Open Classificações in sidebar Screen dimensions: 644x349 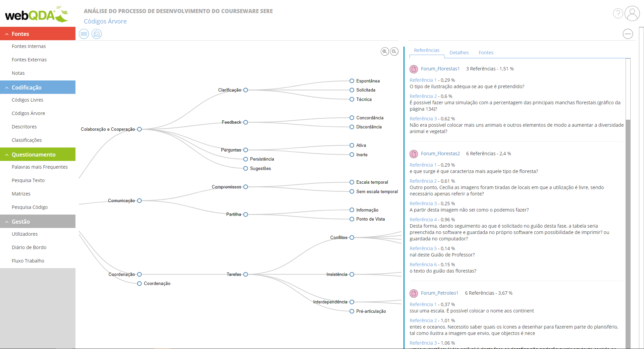[27, 140]
